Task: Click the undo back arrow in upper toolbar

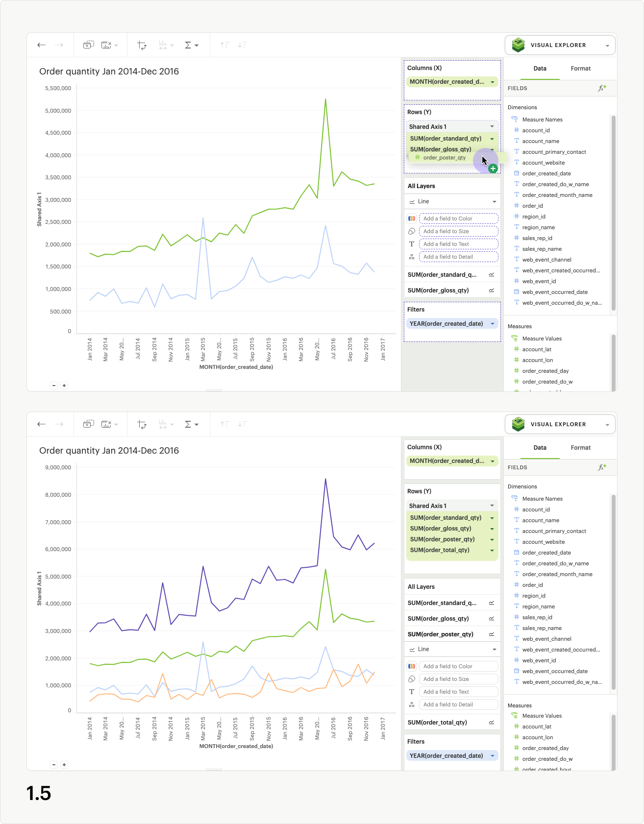Action: (x=42, y=45)
